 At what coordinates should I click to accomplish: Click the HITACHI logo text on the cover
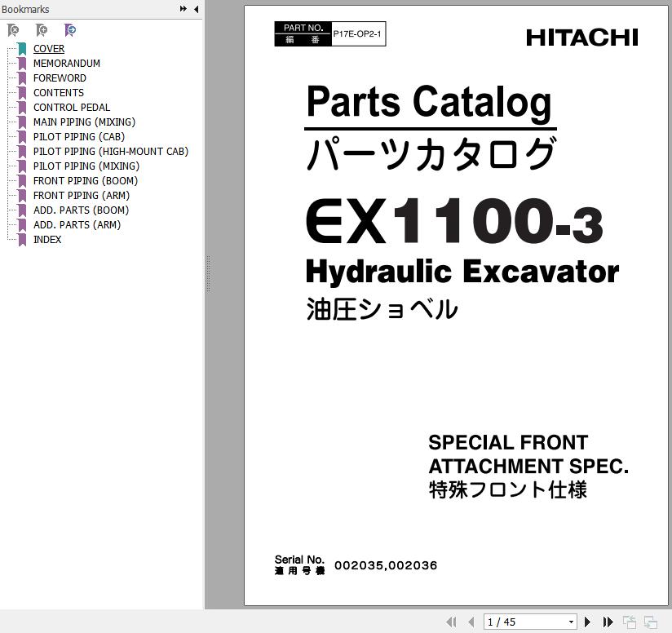click(582, 38)
